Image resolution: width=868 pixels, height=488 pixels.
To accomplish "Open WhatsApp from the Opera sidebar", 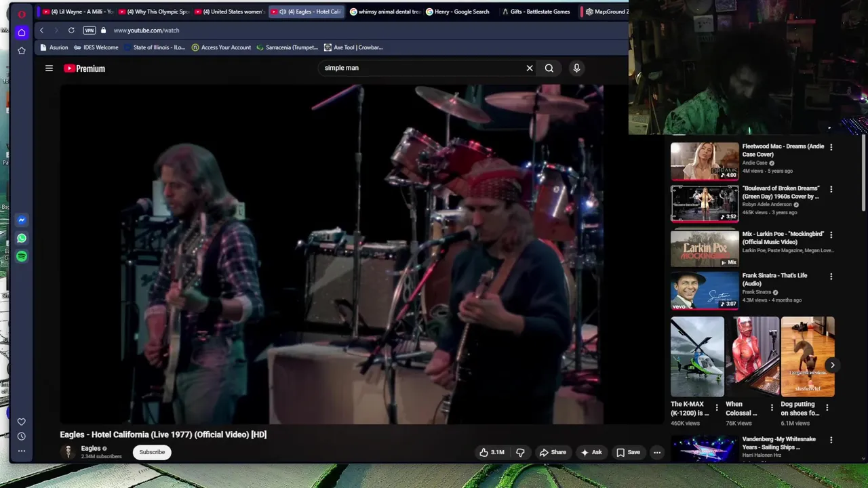I will tap(22, 238).
